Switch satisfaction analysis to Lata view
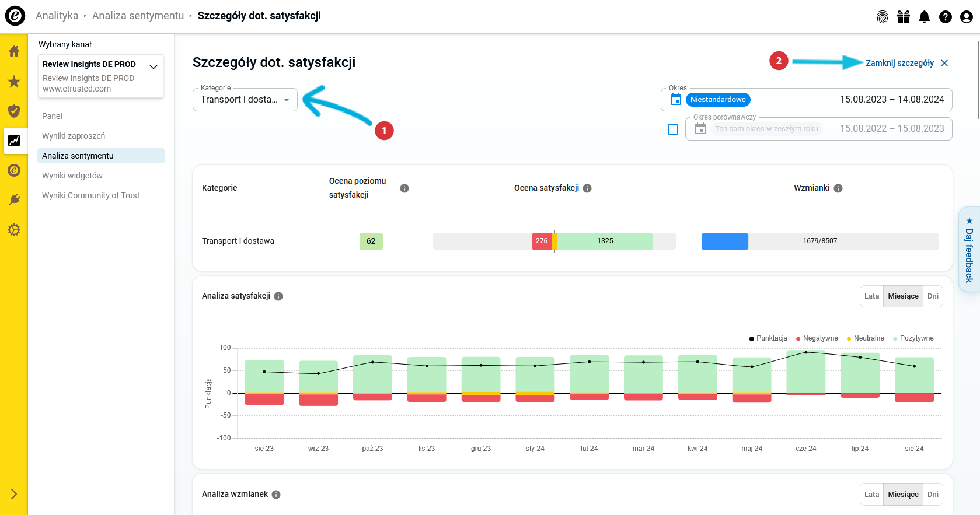The width and height of the screenshot is (980, 515). pos(871,296)
